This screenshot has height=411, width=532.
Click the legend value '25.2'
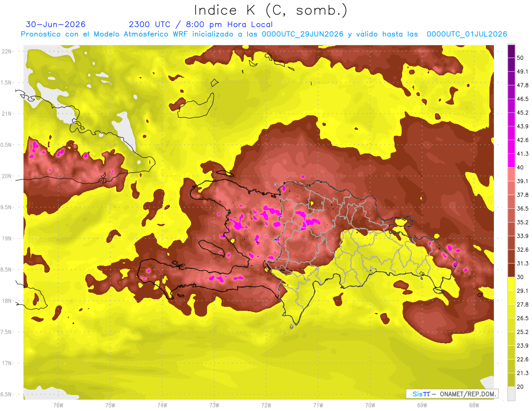click(x=523, y=332)
